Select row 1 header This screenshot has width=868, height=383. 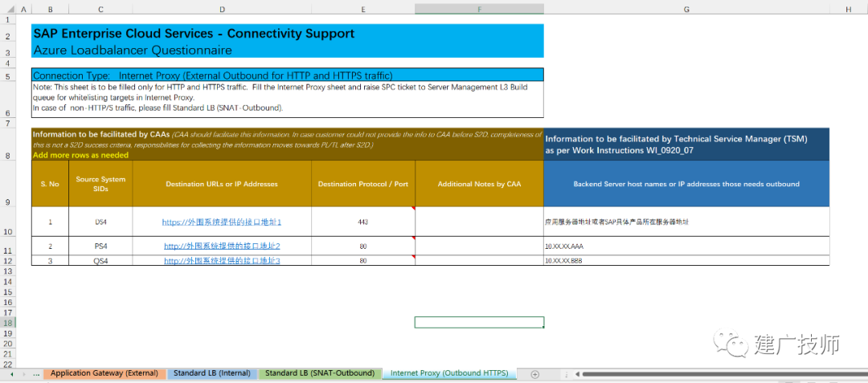coord(8,19)
